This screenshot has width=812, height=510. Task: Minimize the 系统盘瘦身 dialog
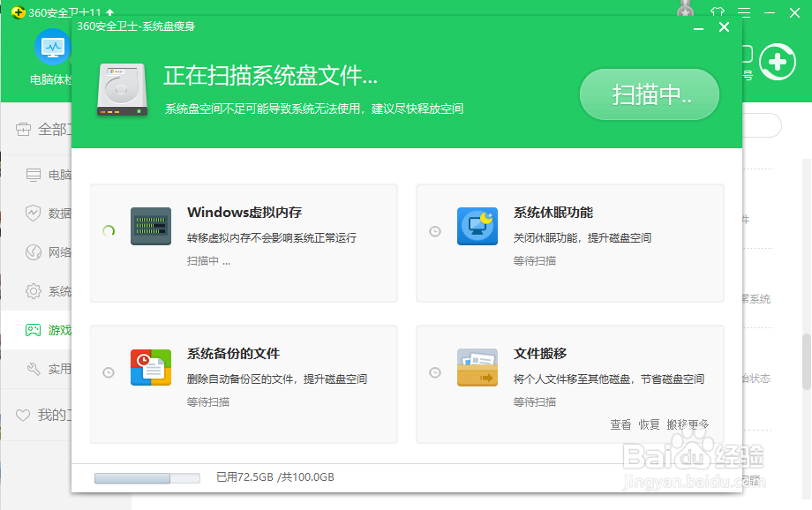pyautogui.click(x=699, y=27)
